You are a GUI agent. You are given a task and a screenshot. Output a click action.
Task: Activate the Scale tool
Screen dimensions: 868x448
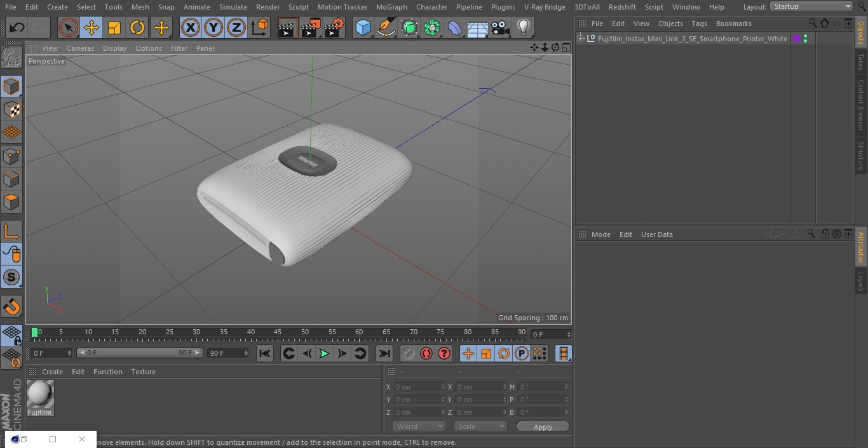(114, 27)
